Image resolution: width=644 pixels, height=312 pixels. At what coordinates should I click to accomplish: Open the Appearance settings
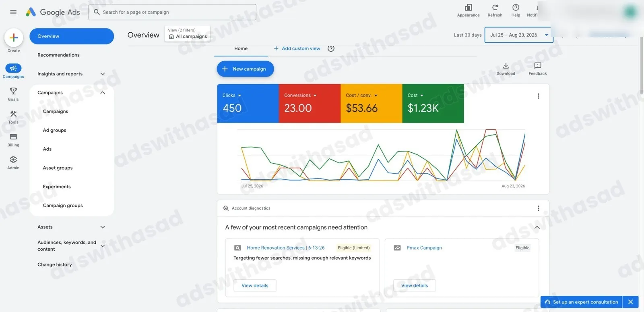[468, 10]
